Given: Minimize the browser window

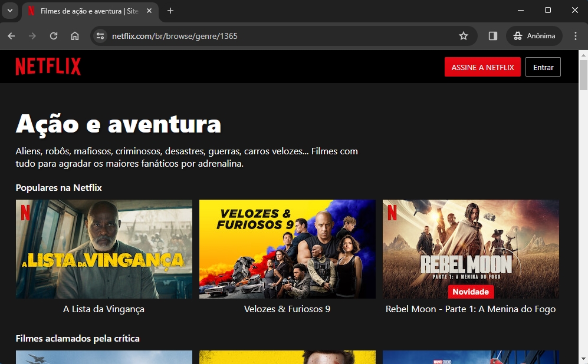Looking at the screenshot, I should click(x=521, y=11).
